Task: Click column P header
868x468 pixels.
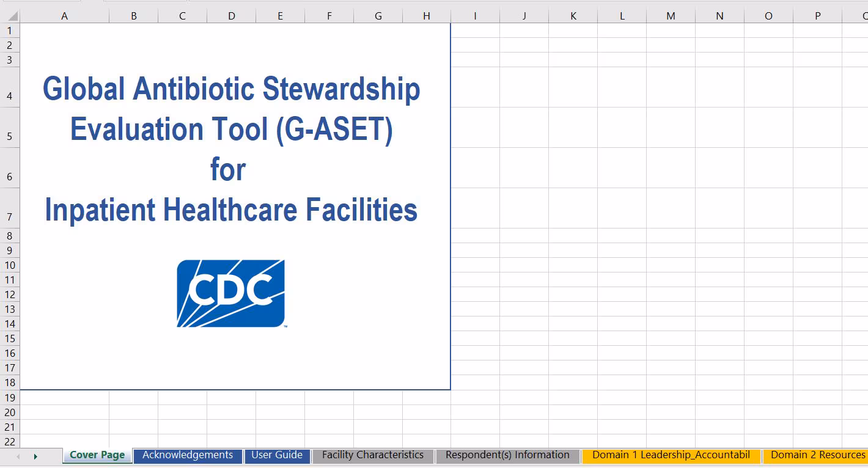Action: (x=817, y=16)
